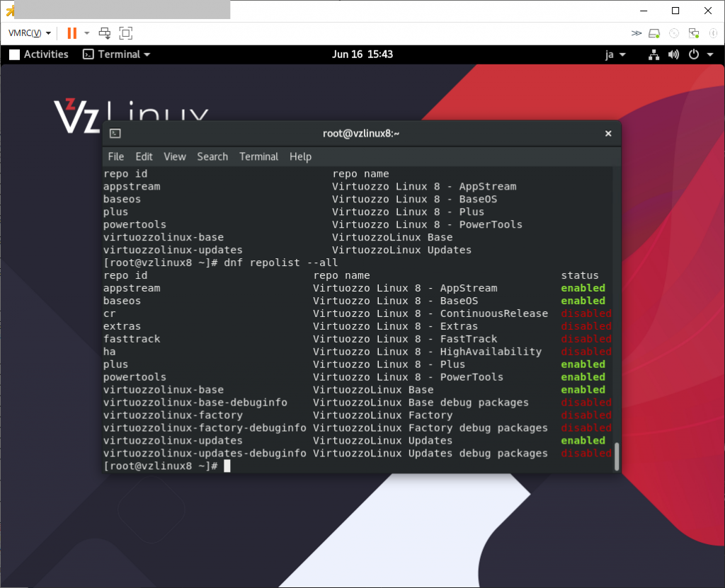Click the 'cr' repo id
Screen dimensions: 725x588
pyautogui.click(x=110, y=314)
